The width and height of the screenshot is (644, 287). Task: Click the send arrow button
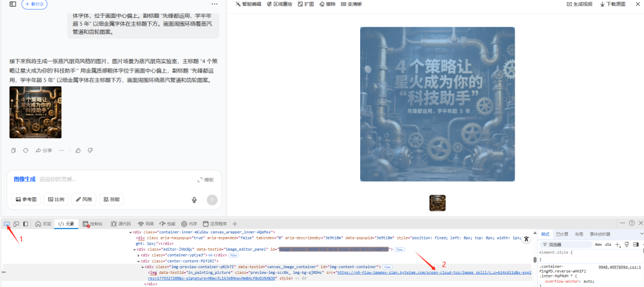212,199
